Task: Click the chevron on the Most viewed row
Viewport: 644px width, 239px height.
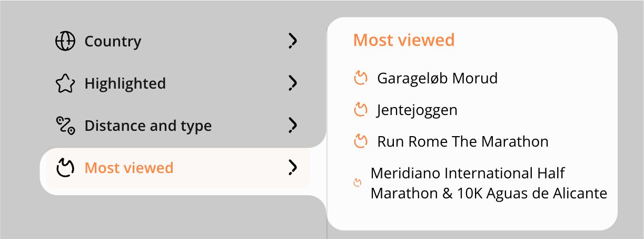Action: coord(293,168)
